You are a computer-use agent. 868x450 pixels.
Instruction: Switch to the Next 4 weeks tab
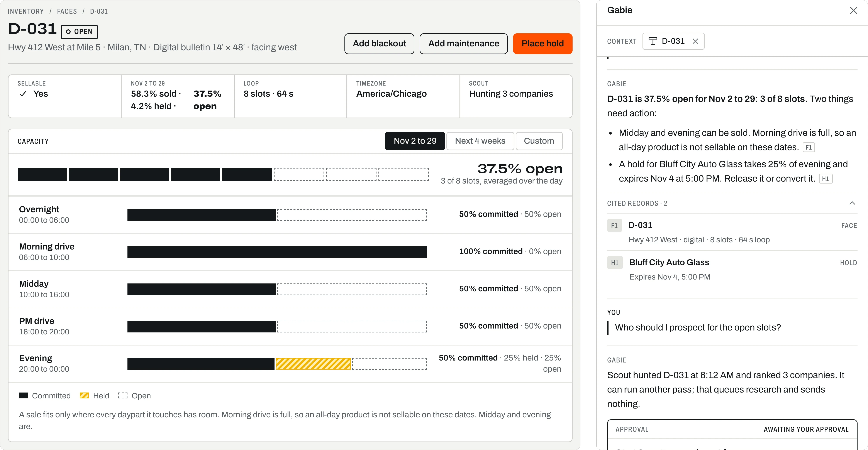coord(480,141)
